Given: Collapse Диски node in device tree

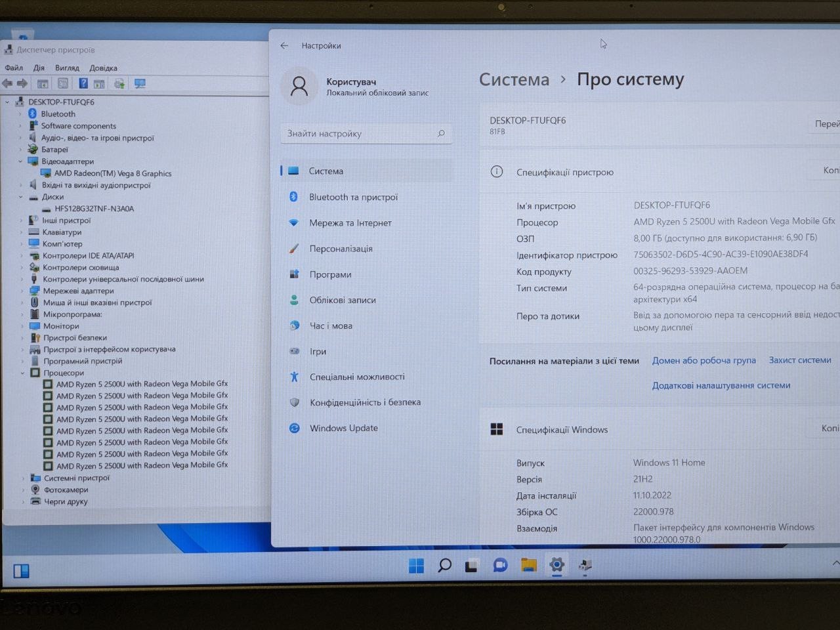Looking at the screenshot, I should pyautogui.click(x=20, y=196).
